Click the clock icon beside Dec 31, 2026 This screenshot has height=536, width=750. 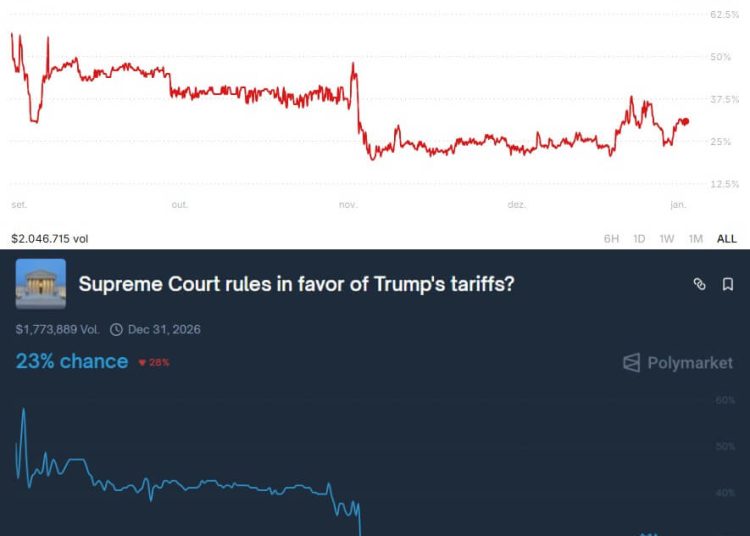point(116,329)
